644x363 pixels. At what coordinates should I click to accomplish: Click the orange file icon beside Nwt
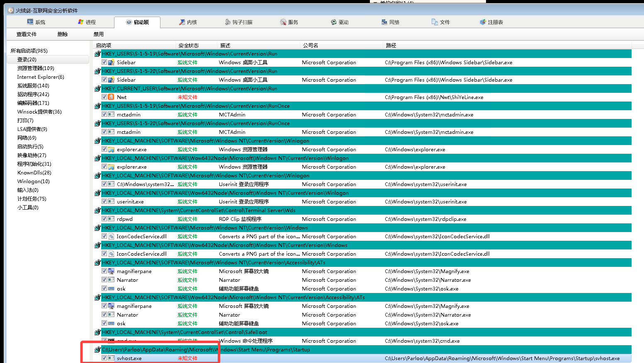(110, 97)
